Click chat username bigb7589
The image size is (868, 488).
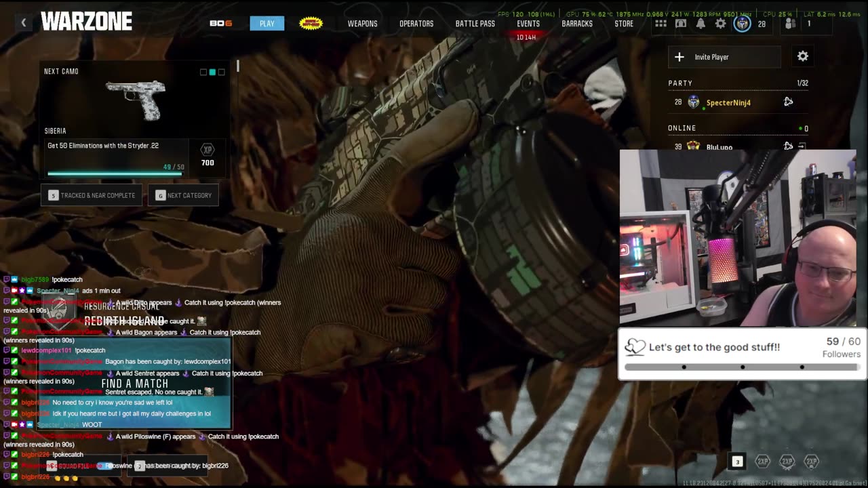[x=35, y=279]
